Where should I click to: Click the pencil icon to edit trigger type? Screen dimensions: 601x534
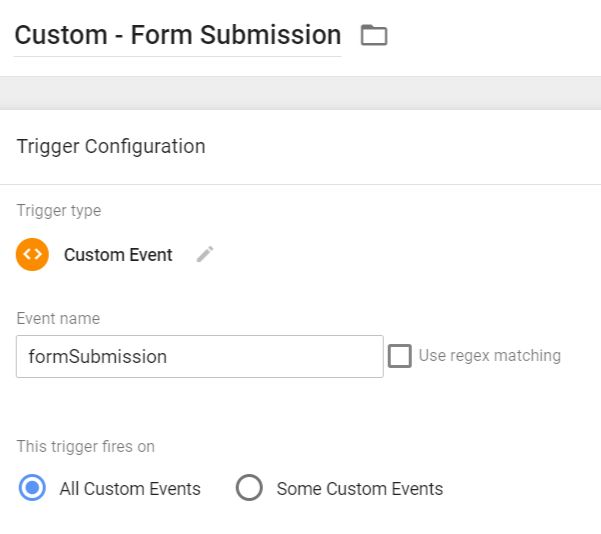[205, 254]
